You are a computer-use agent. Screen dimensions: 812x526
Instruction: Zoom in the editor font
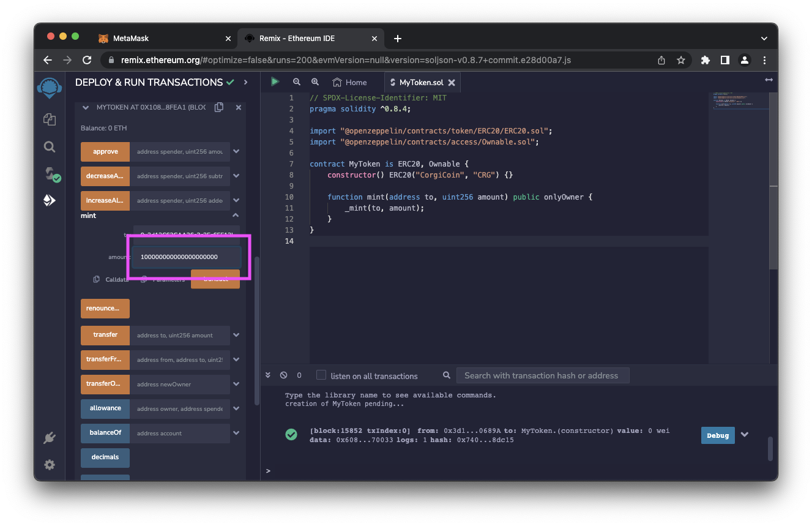click(315, 81)
